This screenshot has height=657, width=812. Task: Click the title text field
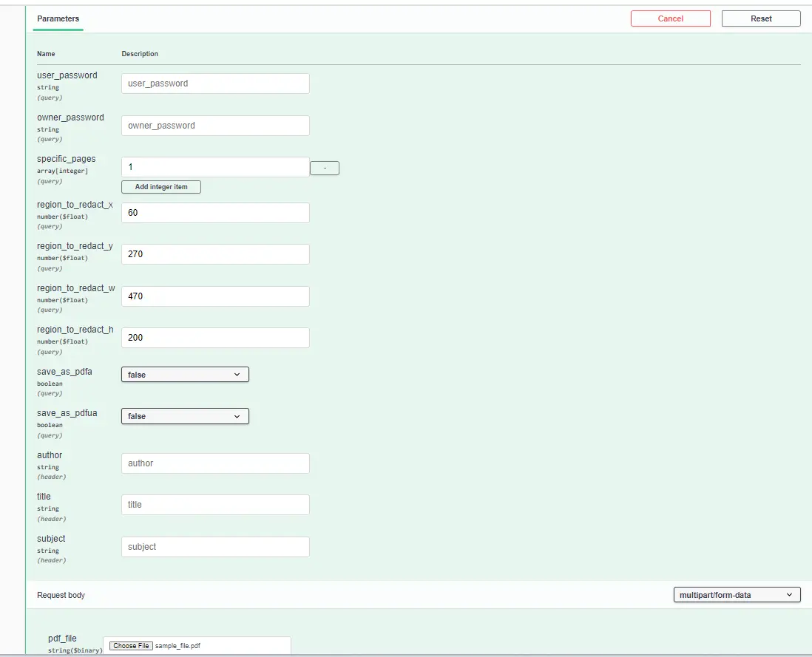click(x=215, y=505)
